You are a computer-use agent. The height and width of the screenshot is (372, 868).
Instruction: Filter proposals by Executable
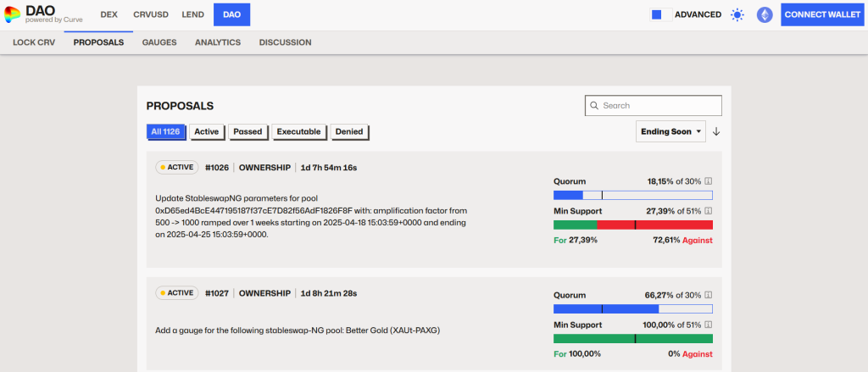tap(298, 131)
